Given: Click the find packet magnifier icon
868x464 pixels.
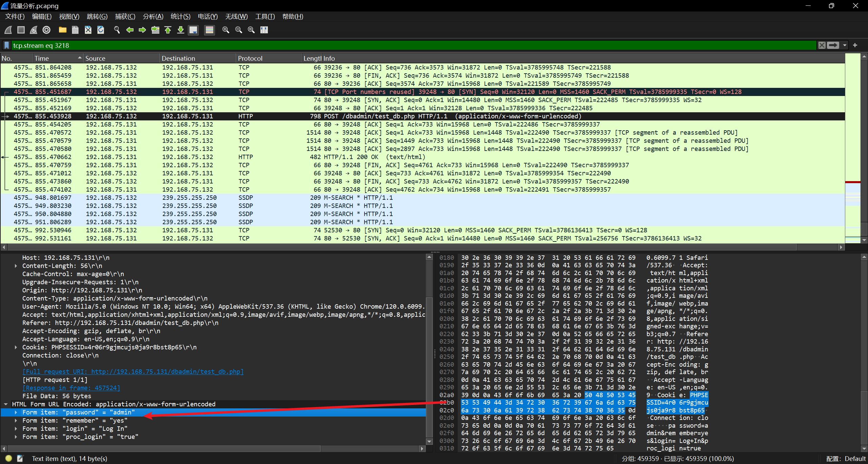Looking at the screenshot, I should pos(117,30).
